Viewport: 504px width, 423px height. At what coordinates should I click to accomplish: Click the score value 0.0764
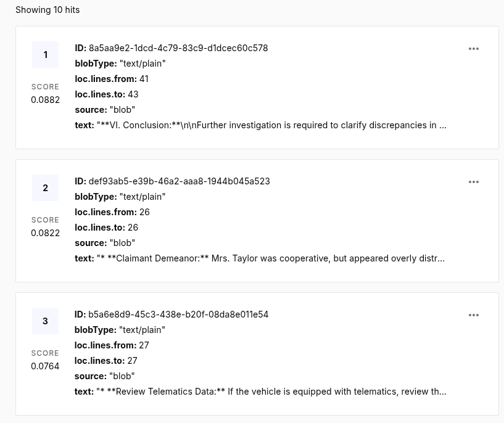pos(45,366)
